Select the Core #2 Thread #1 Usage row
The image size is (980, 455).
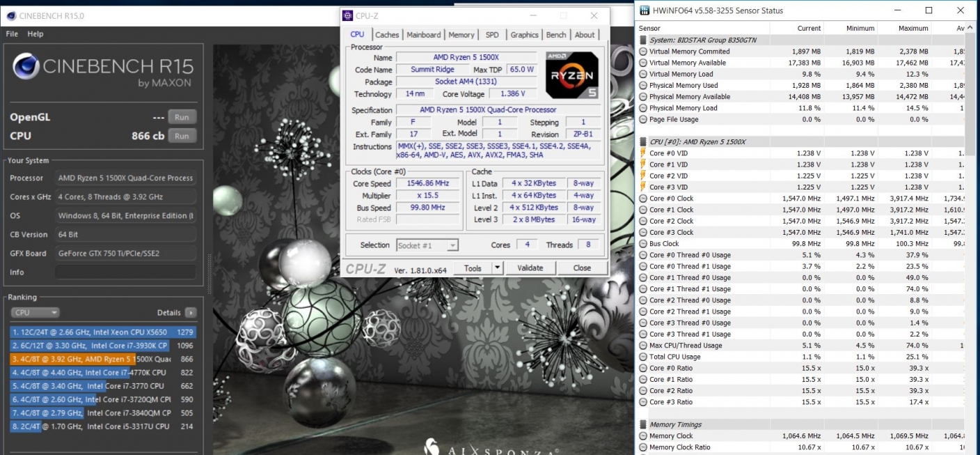801,311
